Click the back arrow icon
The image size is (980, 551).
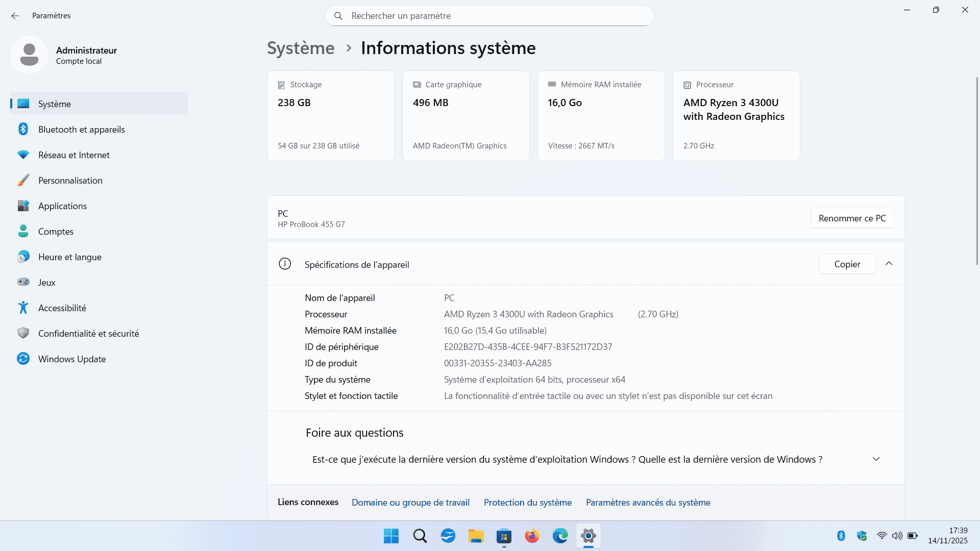15,16
